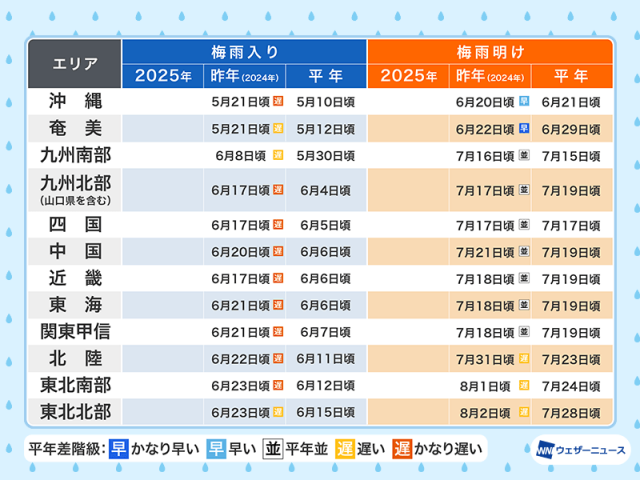Click the 九州北部 (山口県を含む) row label
Screen dimensions: 640x480
pyautogui.click(x=75, y=190)
